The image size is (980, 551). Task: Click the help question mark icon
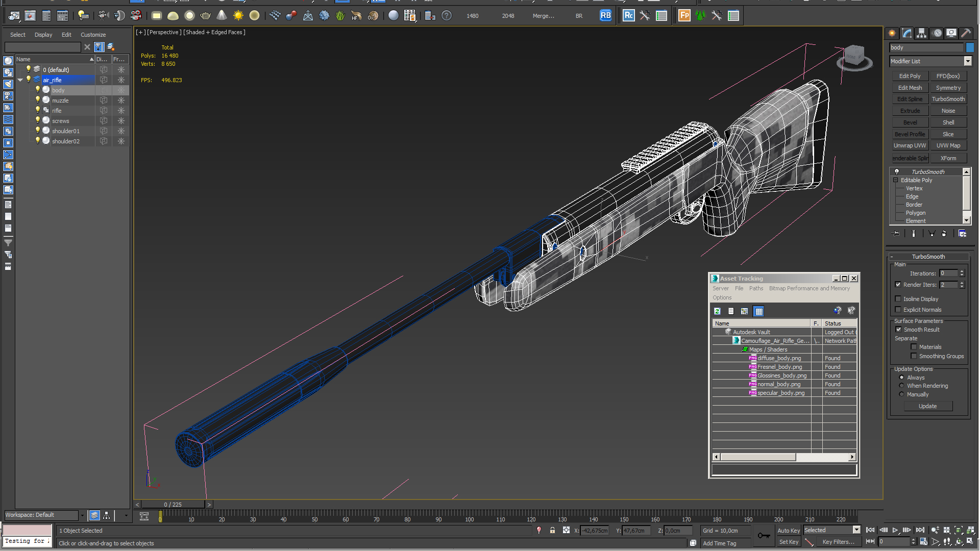(x=447, y=16)
